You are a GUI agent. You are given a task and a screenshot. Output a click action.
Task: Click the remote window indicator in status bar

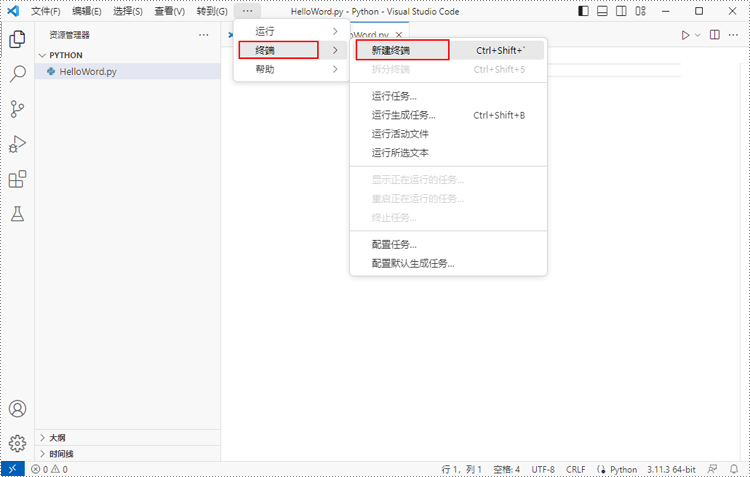pyautogui.click(x=13, y=469)
